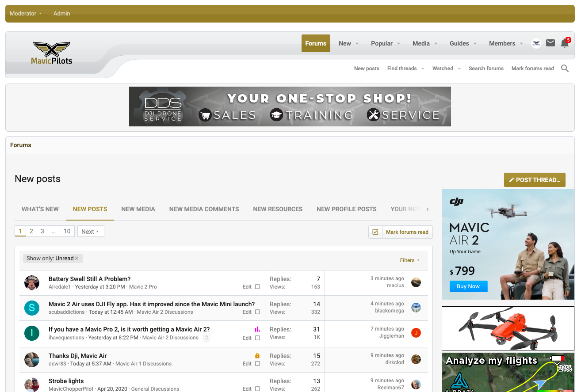The image size is (581, 392).
Task: Open the Forums nav tab
Action: pyautogui.click(x=316, y=43)
